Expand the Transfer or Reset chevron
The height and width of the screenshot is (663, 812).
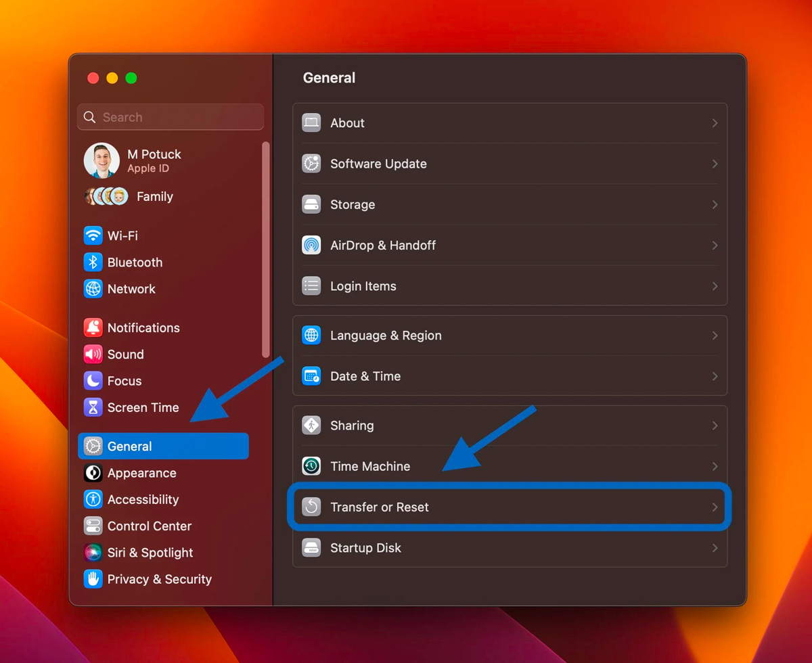click(x=715, y=507)
